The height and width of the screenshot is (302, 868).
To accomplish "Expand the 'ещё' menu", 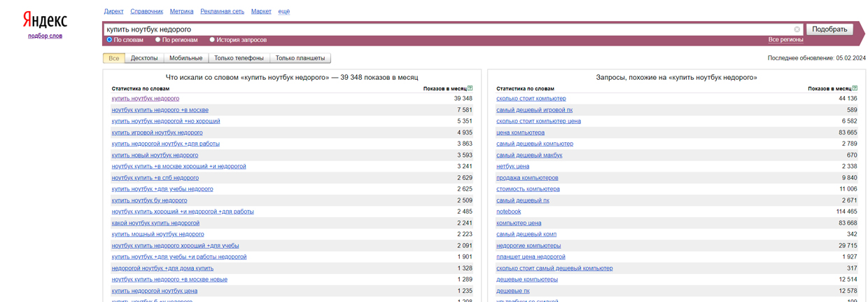I will pos(283,11).
